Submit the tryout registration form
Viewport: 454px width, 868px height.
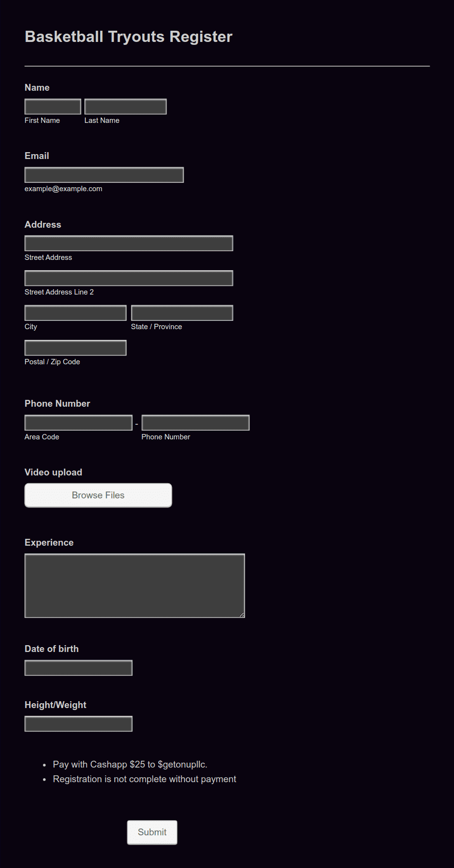click(x=152, y=832)
